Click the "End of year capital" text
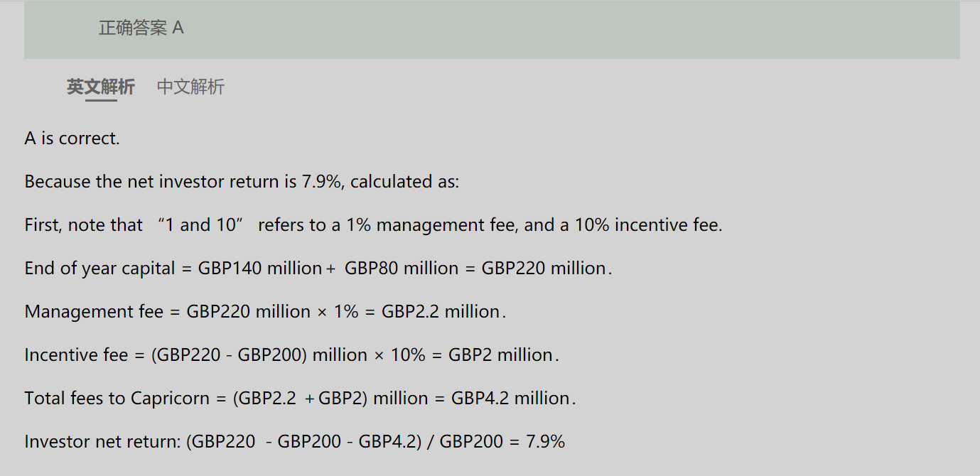Screen dimensions: 980x476 pos(99,268)
